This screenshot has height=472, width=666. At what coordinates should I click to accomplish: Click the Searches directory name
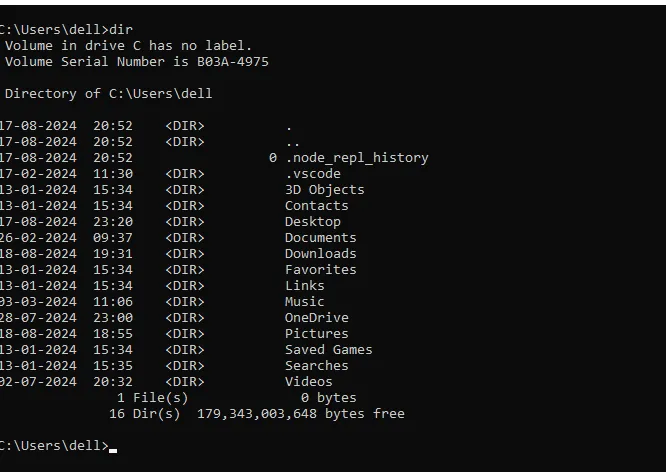click(x=316, y=366)
